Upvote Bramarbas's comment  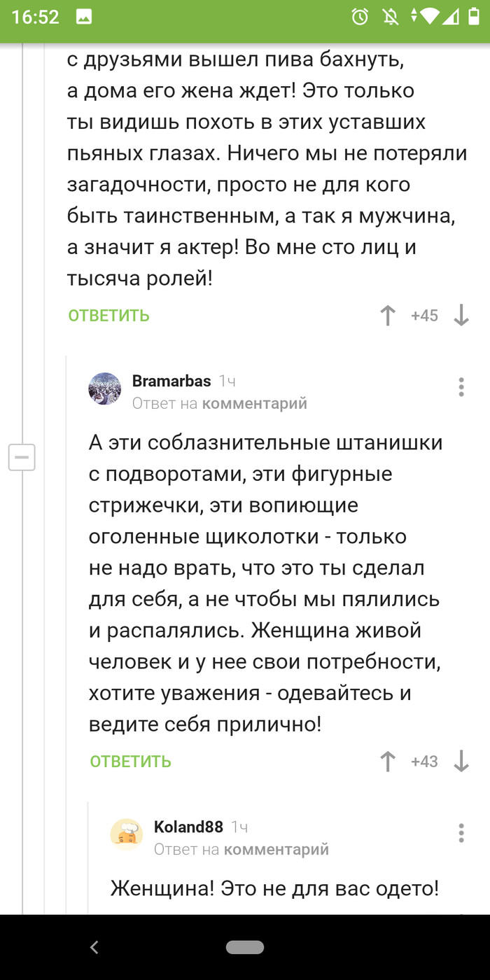tap(388, 762)
